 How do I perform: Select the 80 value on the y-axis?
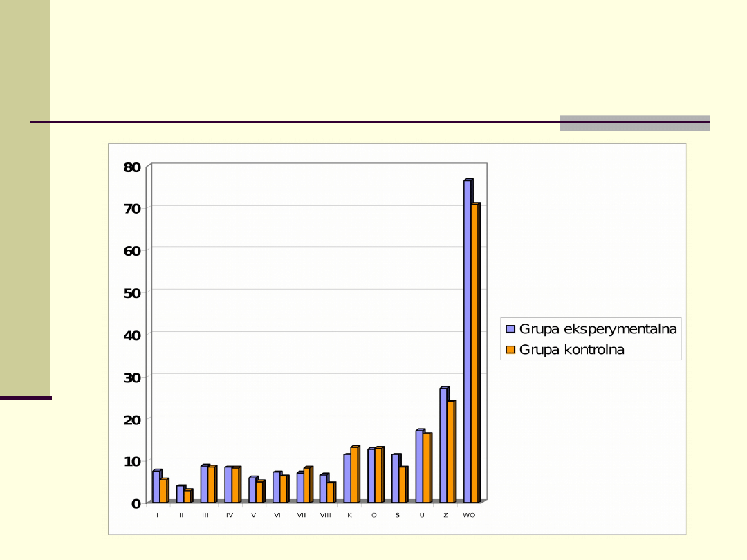pyautogui.click(x=132, y=167)
